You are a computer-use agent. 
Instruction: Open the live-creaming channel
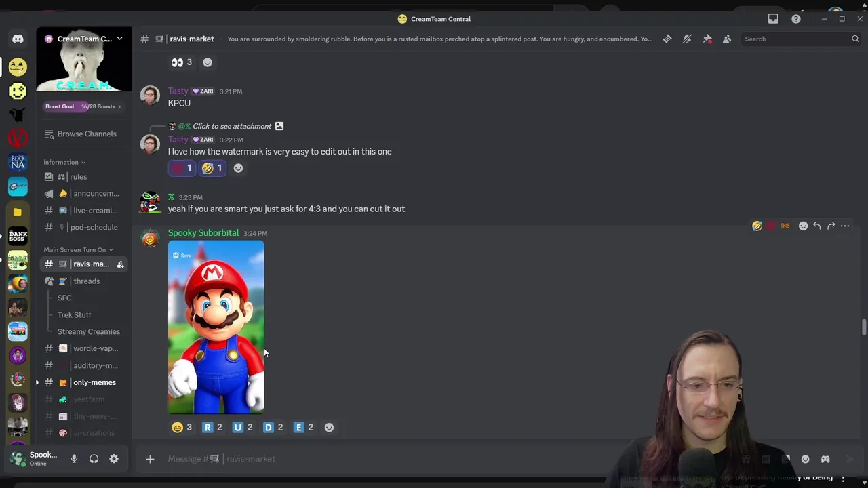(84, 211)
